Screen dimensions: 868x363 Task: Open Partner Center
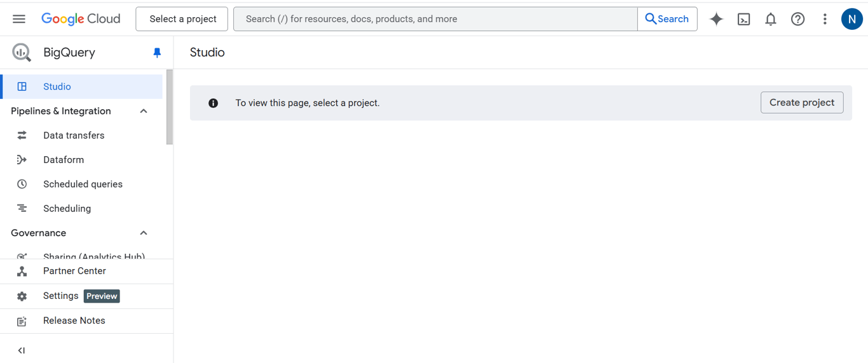point(86,271)
